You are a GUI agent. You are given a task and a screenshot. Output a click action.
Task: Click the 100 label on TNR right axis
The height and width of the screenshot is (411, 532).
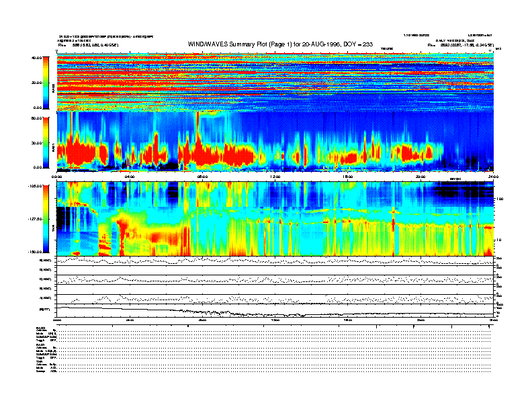(499, 199)
